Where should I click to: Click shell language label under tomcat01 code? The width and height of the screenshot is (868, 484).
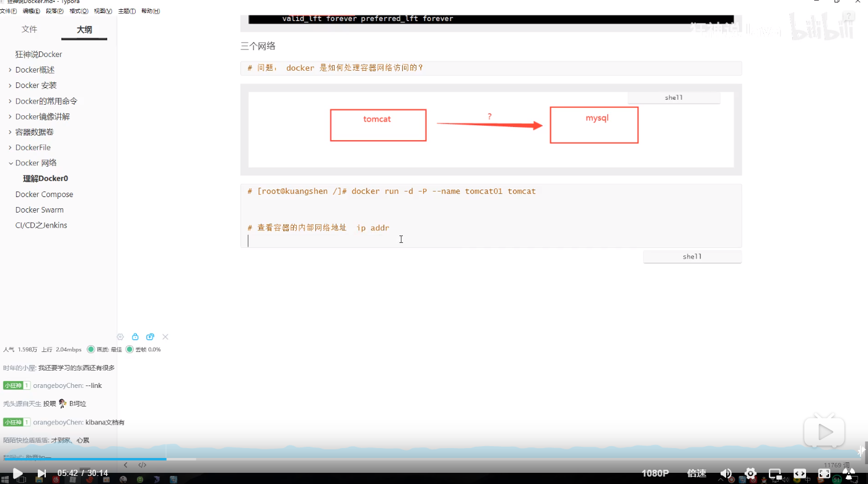tap(692, 257)
